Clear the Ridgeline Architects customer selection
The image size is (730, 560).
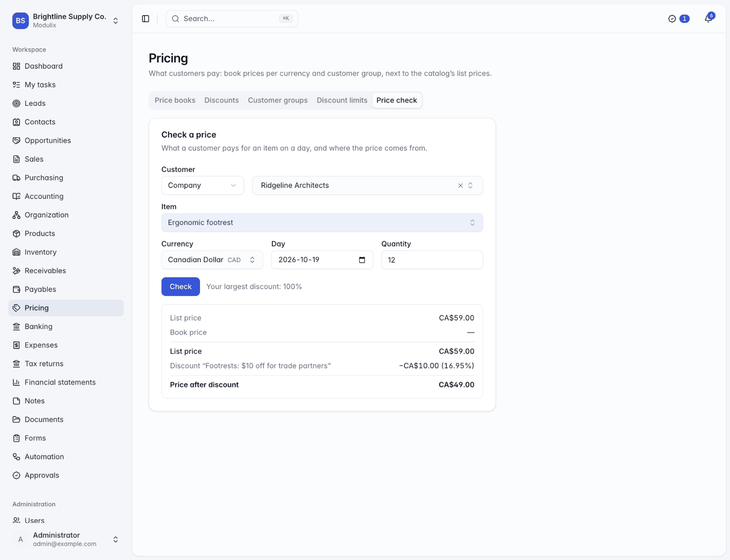pos(460,185)
